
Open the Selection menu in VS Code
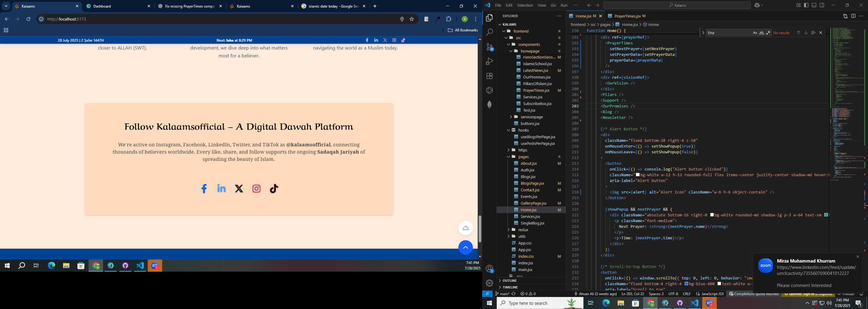coord(525,5)
